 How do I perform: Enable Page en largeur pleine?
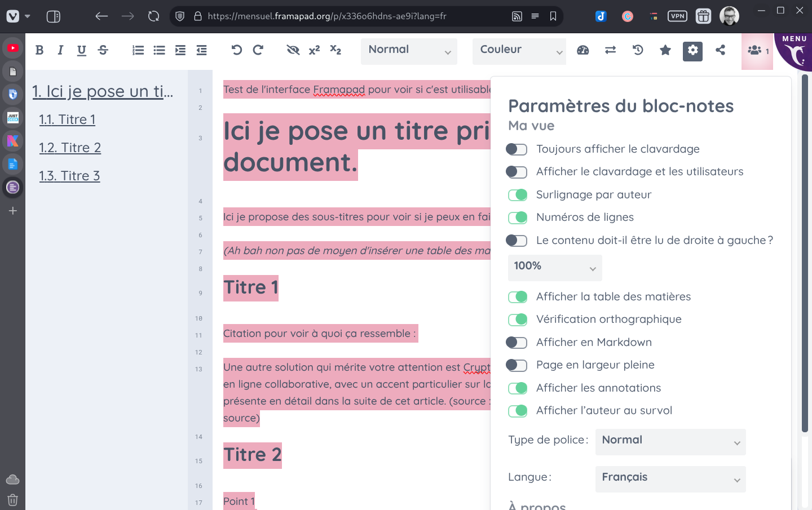(517, 365)
